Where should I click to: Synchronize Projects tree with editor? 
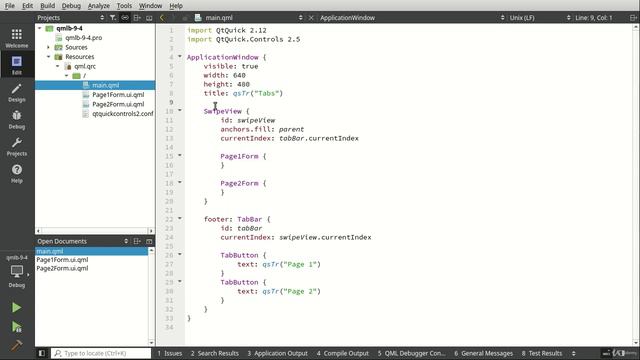point(125,18)
